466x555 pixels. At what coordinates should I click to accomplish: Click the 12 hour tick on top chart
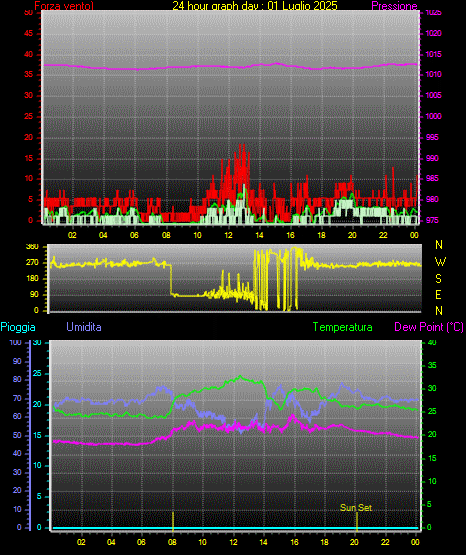tap(229, 235)
